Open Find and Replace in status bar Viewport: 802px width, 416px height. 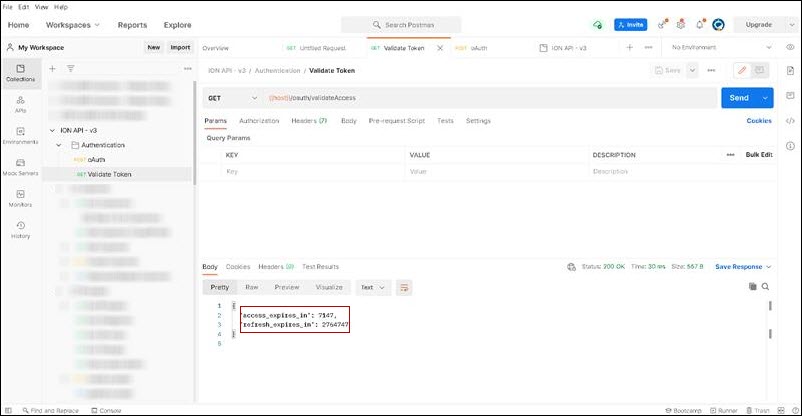(50, 410)
